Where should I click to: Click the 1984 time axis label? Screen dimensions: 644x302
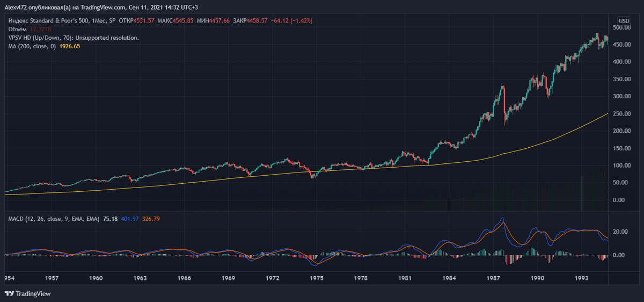pyautogui.click(x=450, y=278)
